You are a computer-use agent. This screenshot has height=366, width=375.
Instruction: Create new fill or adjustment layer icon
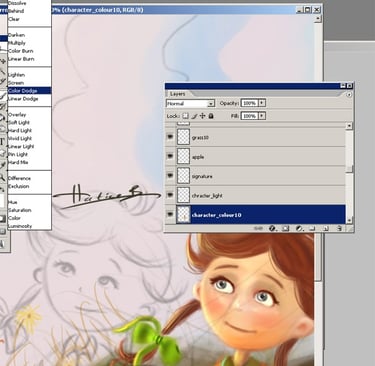point(299,228)
